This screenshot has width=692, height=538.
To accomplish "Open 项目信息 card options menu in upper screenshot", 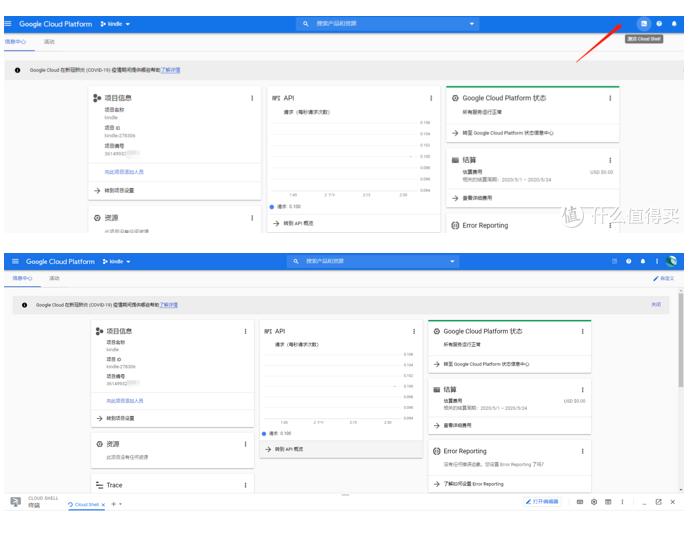I will [x=252, y=98].
